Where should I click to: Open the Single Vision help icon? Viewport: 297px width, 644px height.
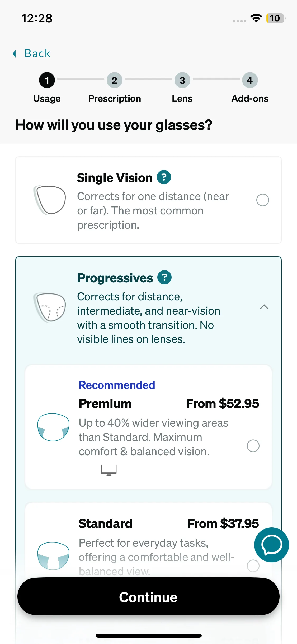(164, 177)
